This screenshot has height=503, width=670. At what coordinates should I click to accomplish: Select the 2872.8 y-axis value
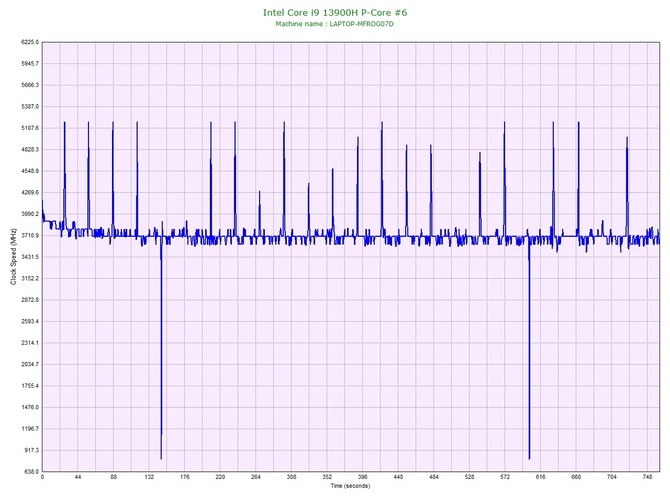tap(30, 300)
